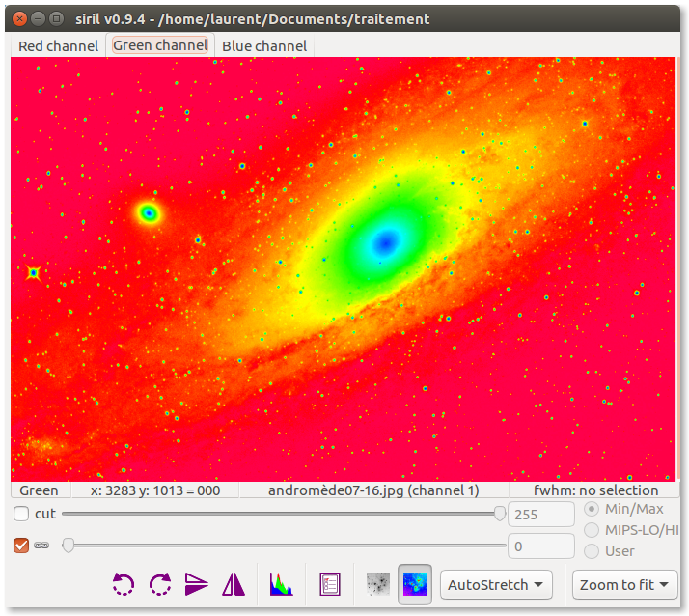689x616 pixels.
Task: Open the AutoStretch display mode dropdown
Action: coord(496,584)
